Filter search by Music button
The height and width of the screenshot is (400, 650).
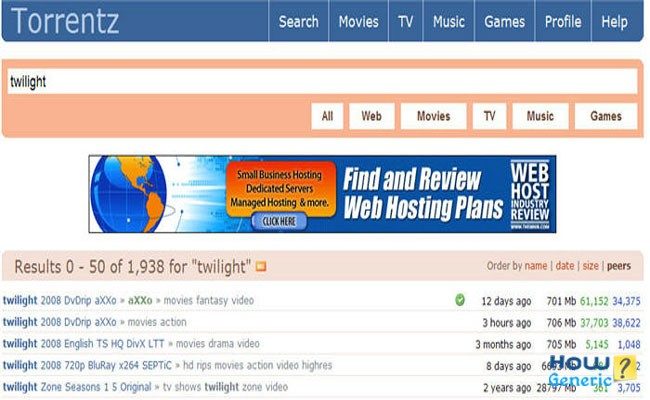540,116
